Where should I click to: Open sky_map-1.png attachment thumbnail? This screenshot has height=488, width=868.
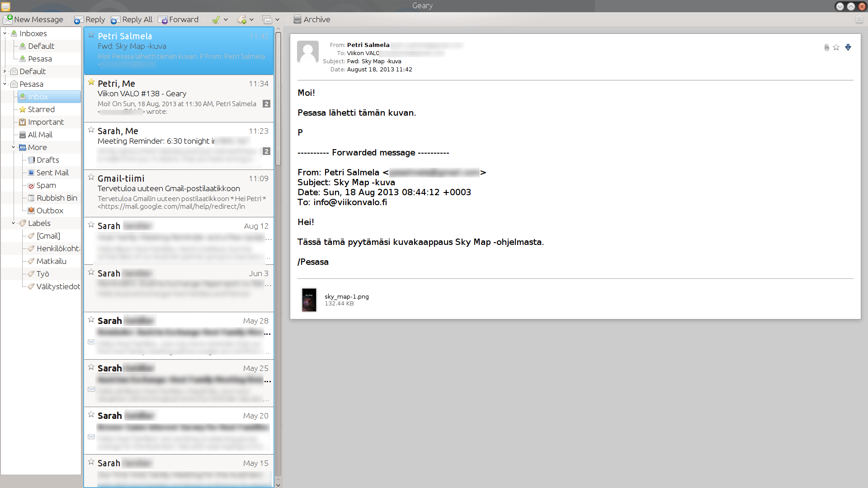[309, 300]
